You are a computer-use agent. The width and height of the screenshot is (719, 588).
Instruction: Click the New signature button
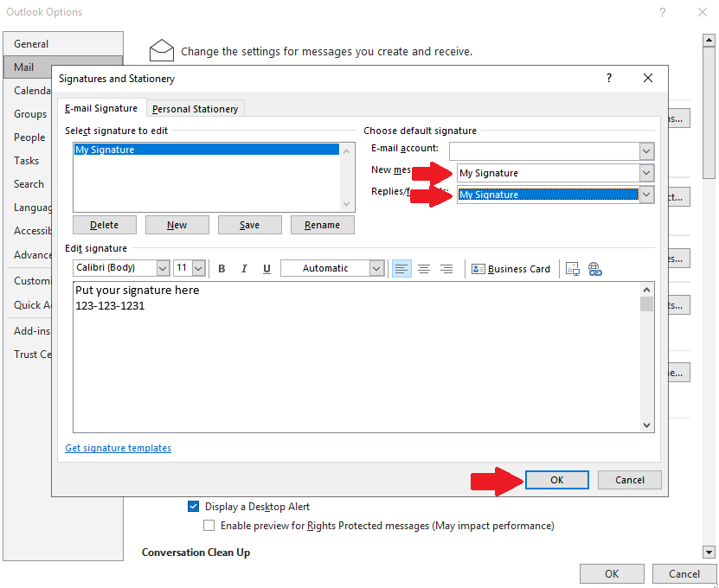[177, 225]
